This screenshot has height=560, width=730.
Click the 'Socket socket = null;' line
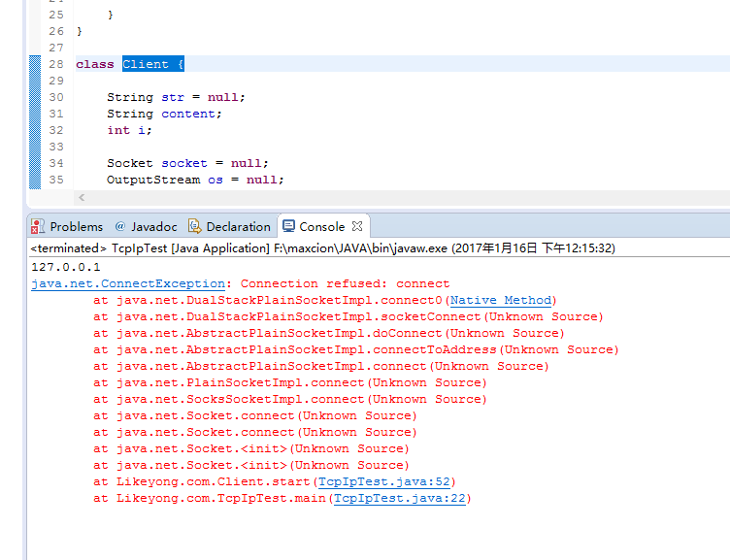[x=187, y=163]
